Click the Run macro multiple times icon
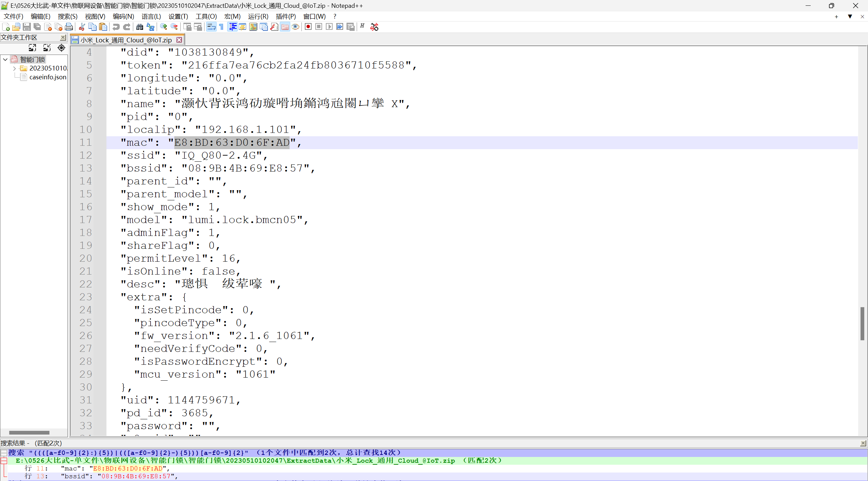Screen dimensions: 868x481 pyautogui.click(x=340, y=27)
